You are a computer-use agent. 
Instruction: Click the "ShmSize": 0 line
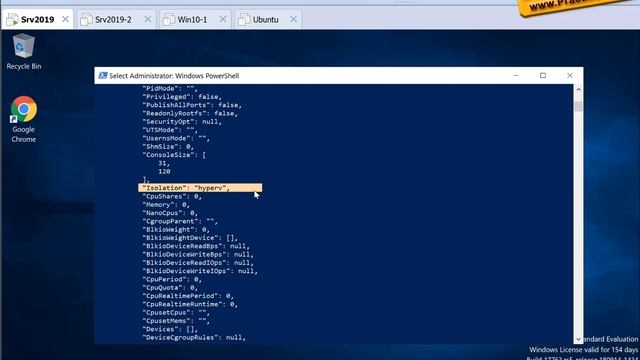click(168, 147)
